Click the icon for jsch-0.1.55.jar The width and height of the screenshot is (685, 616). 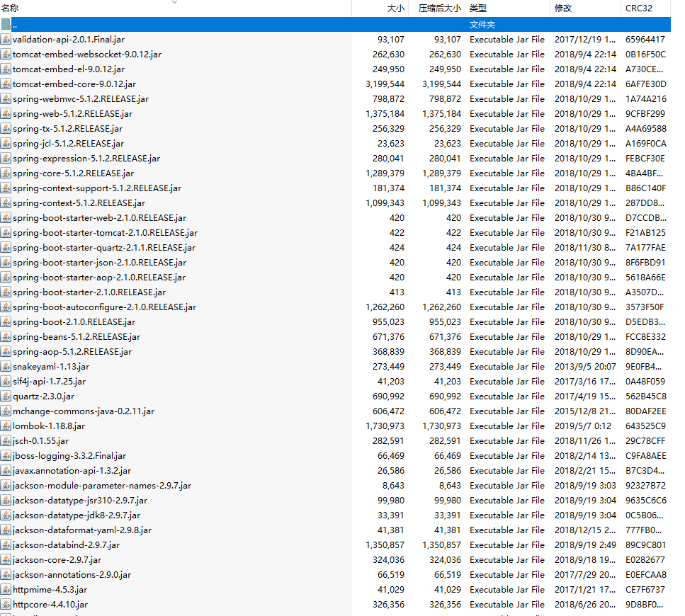tap(6, 440)
